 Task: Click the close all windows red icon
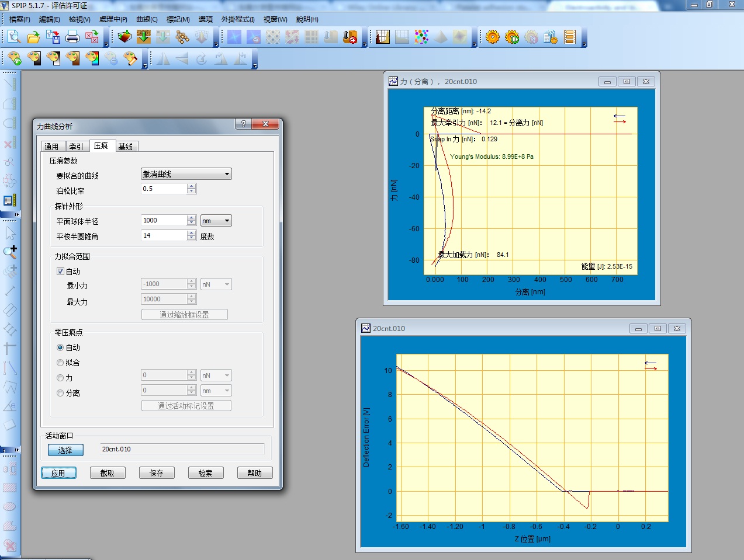coord(92,37)
